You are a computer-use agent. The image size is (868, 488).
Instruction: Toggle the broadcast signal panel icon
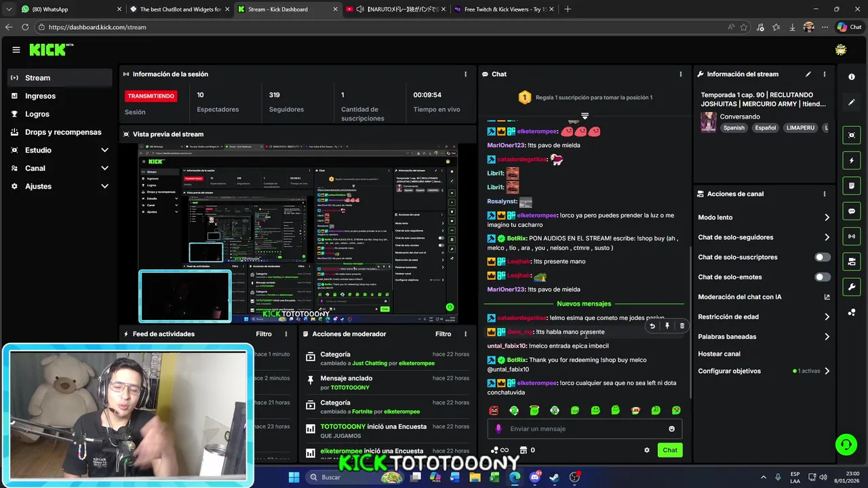[852, 236]
